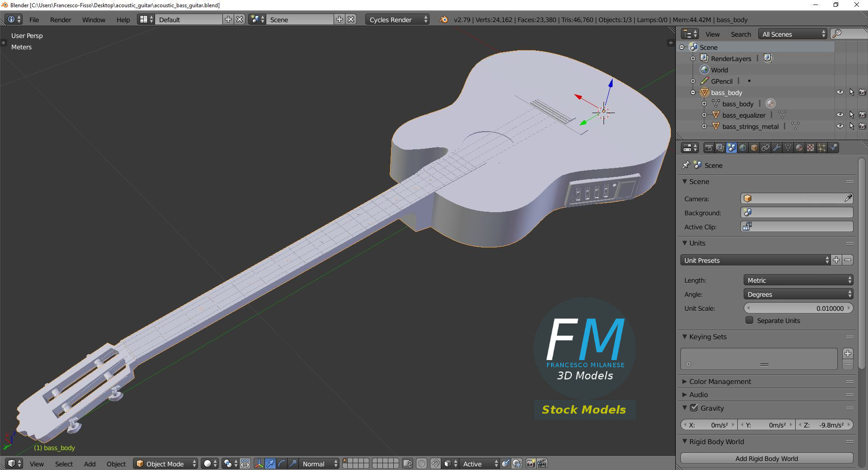Open the All Scenes outliner filter
The image size is (868, 470).
pos(793,34)
